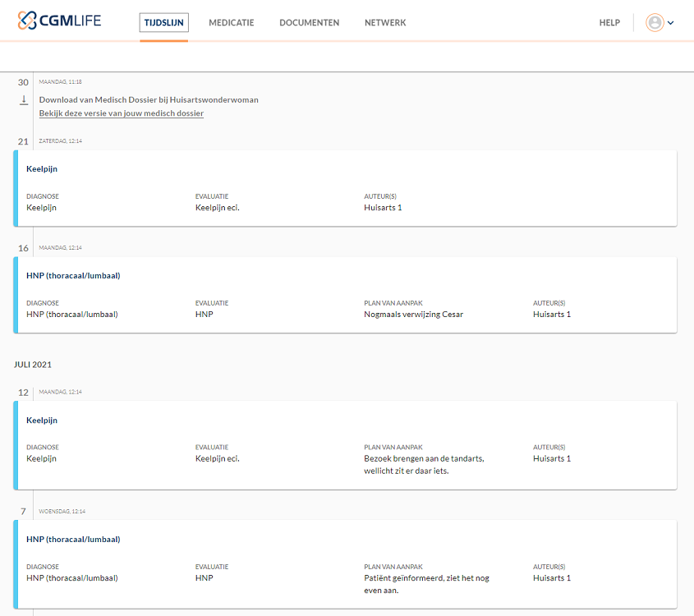Click timeline date marker 16

(23, 248)
